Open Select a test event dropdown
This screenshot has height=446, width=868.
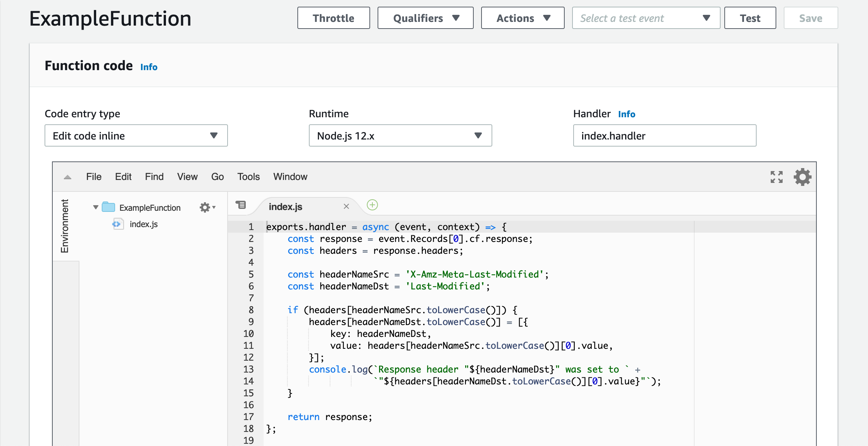pyautogui.click(x=646, y=18)
